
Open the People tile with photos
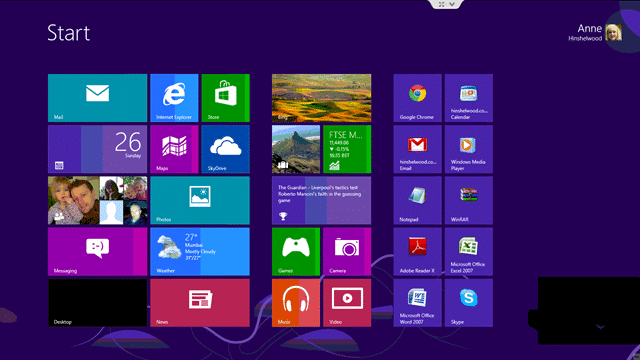pyautogui.click(x=98, y=200)
